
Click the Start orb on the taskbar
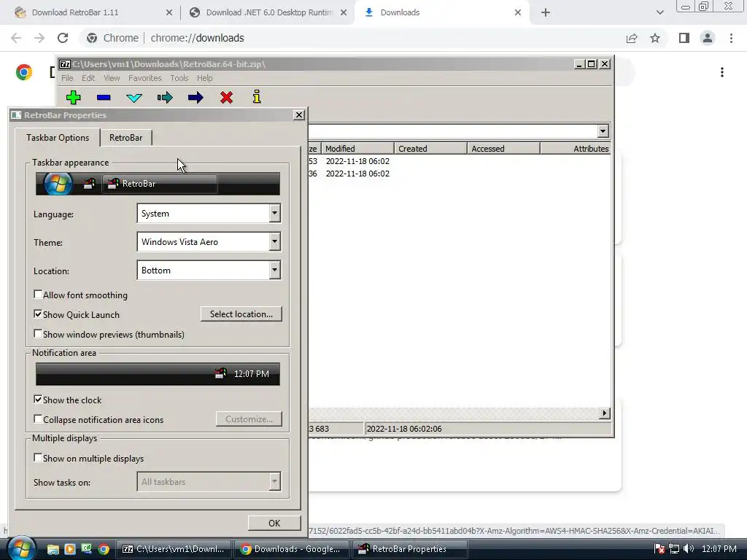(21, 548)
